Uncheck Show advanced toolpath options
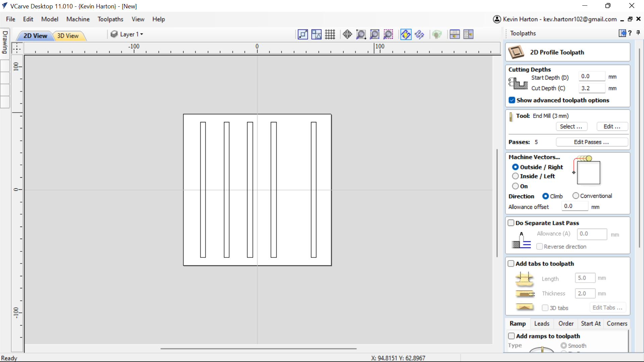Viewport: 644px width, 362px height. pyautogui.click(x=512, y=100)
